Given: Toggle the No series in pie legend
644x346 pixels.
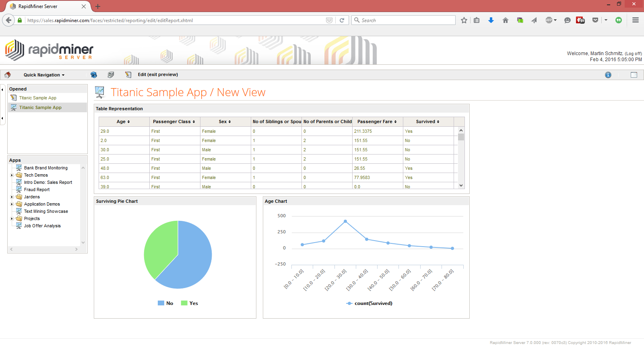Looking at the screenshot, I should (x=165, y=303).
